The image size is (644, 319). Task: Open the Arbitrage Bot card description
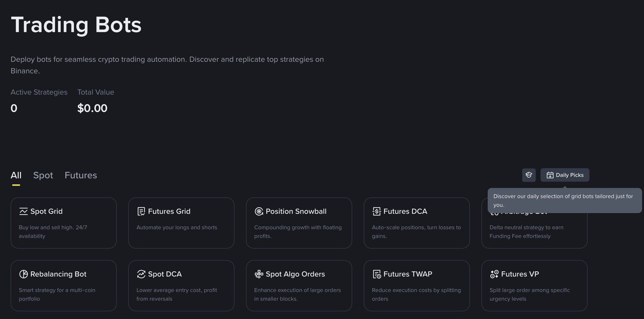click(526, 232)
